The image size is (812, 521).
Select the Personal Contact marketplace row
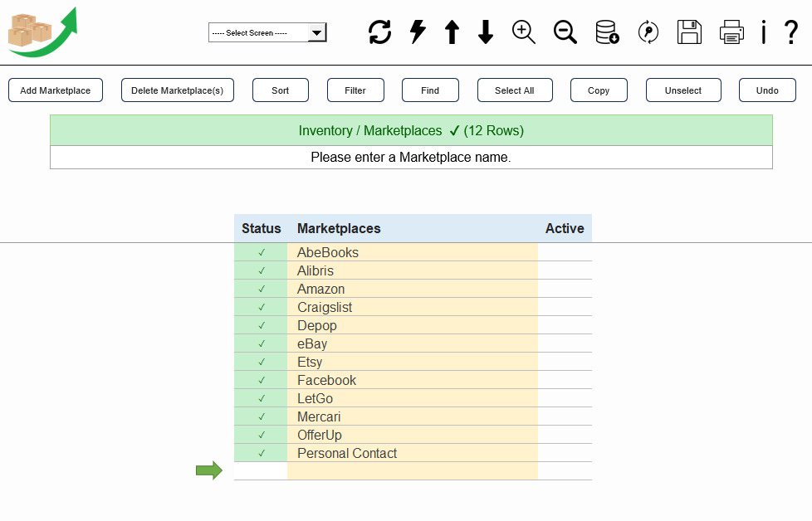tap(412, 453)
